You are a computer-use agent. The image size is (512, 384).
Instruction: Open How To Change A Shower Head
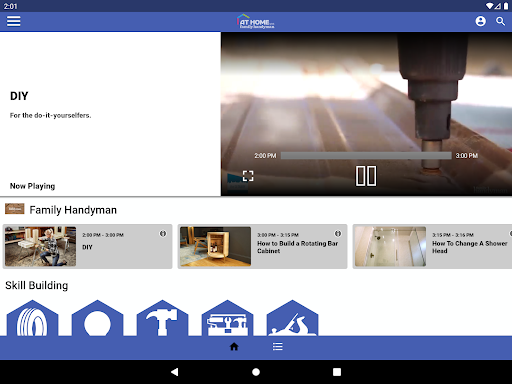point(470,247)
